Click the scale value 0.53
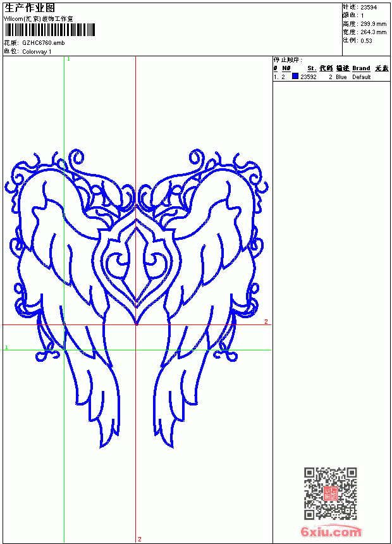This screenshot has width=392, height=544. tap(366, 40)
